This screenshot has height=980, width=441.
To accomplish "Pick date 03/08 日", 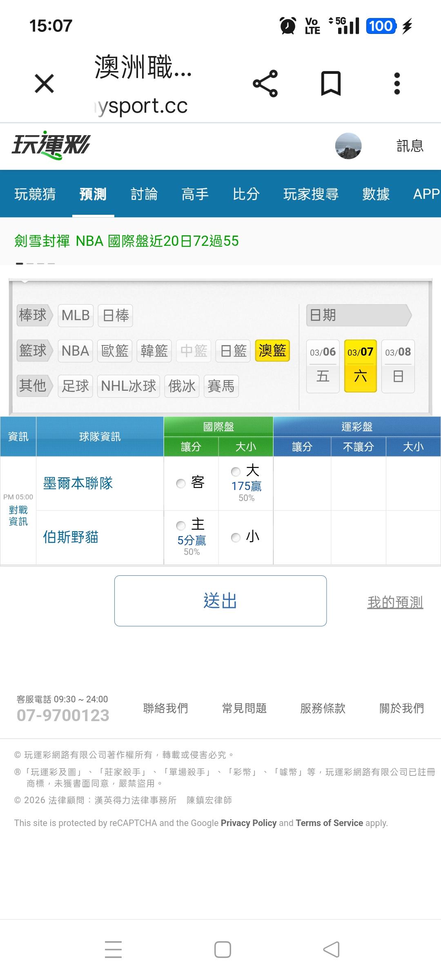I will coord(398,366).
